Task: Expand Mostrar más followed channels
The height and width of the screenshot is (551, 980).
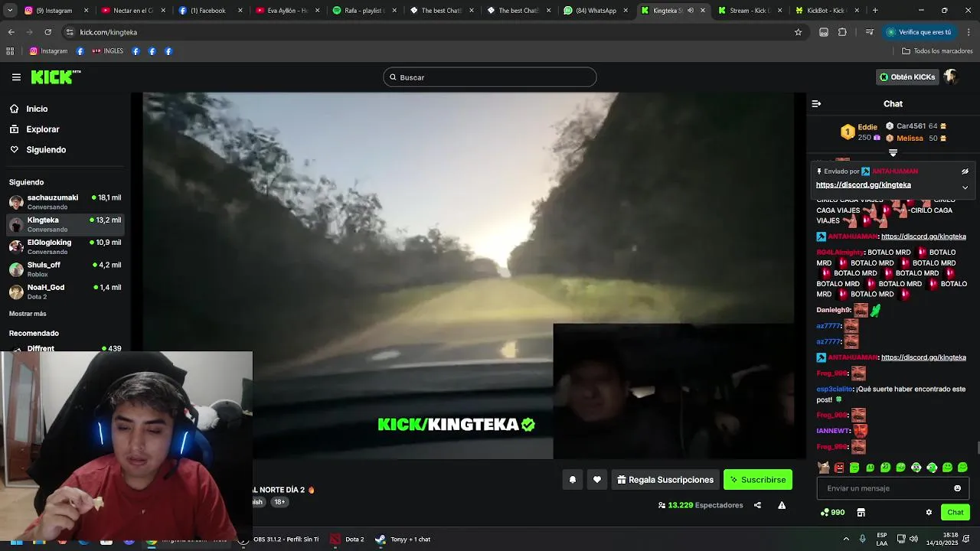Action: pos(28,314)
